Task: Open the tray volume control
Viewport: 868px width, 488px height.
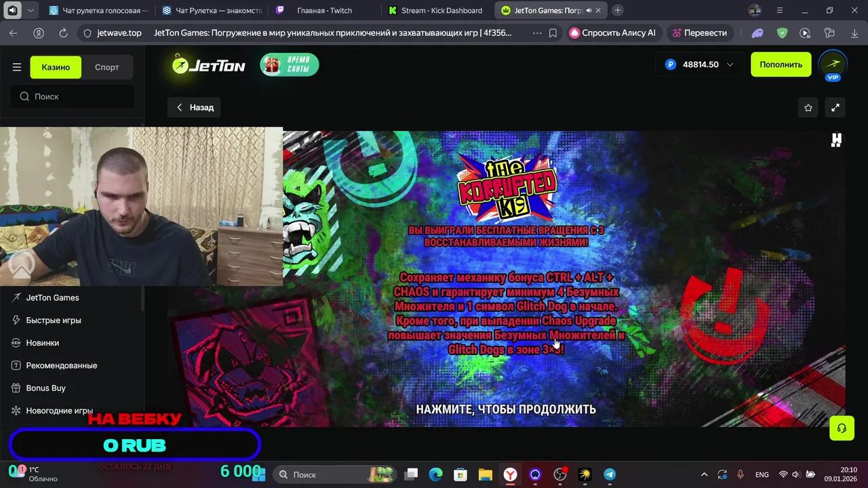Action: (795, 474)
